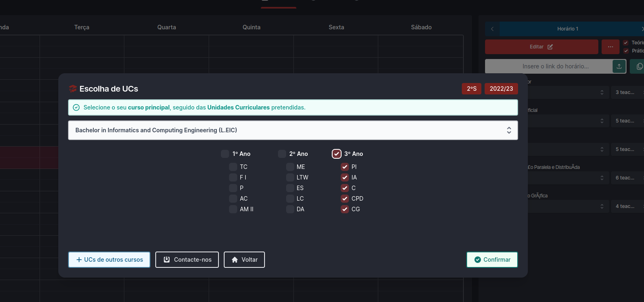
Task: Select the ME course checkbox
Action: [290, 167]
